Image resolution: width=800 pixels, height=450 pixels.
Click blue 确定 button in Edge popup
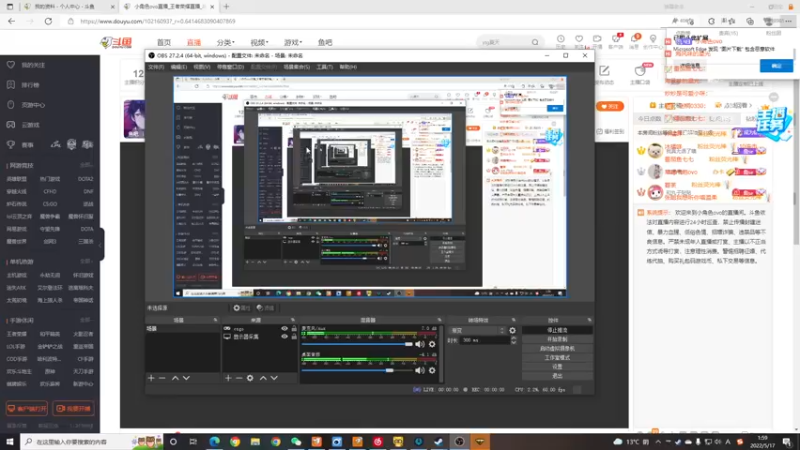776,66
